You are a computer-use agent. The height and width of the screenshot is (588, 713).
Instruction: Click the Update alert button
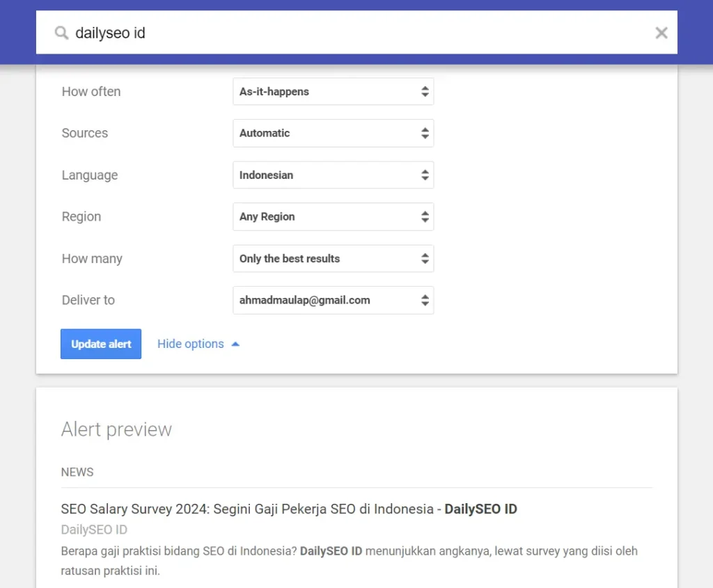click(x=101, y=344)
